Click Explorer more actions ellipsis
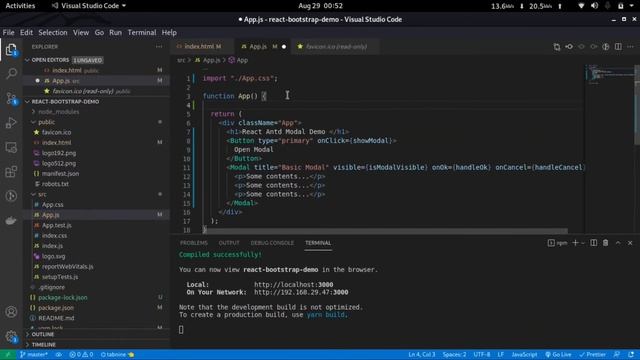This screenshot has height=360, width=640. (159, 47)
